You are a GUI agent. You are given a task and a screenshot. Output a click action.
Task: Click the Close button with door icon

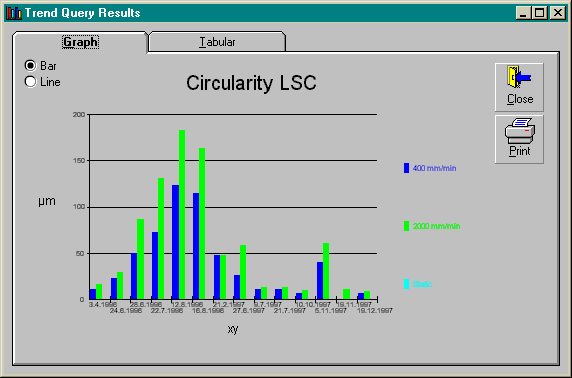(519, 87)
